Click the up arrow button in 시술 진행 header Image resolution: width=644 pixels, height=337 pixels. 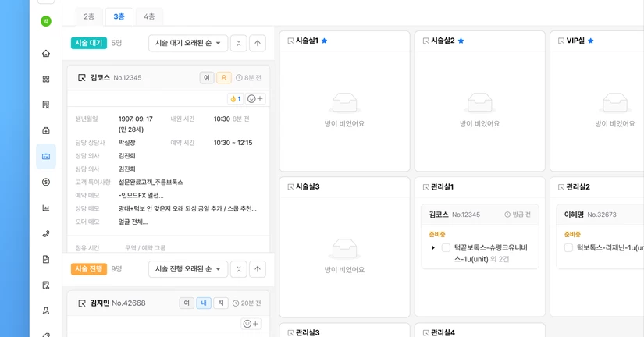click(258, 269)
